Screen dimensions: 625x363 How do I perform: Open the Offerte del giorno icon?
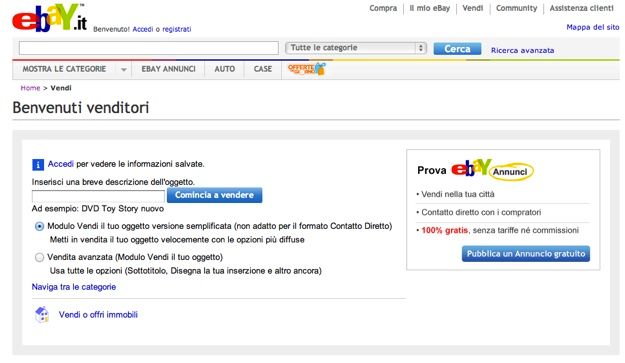(307, 69)
